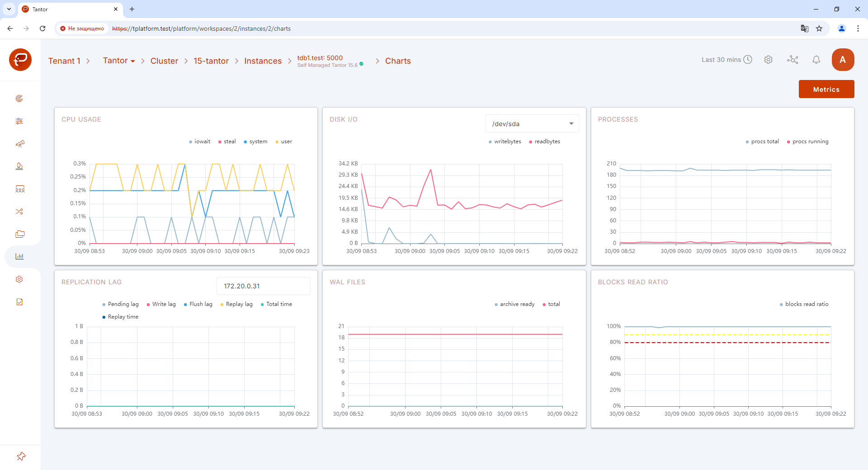Toggle blocks read ratio legend entry

coord(804,304)
